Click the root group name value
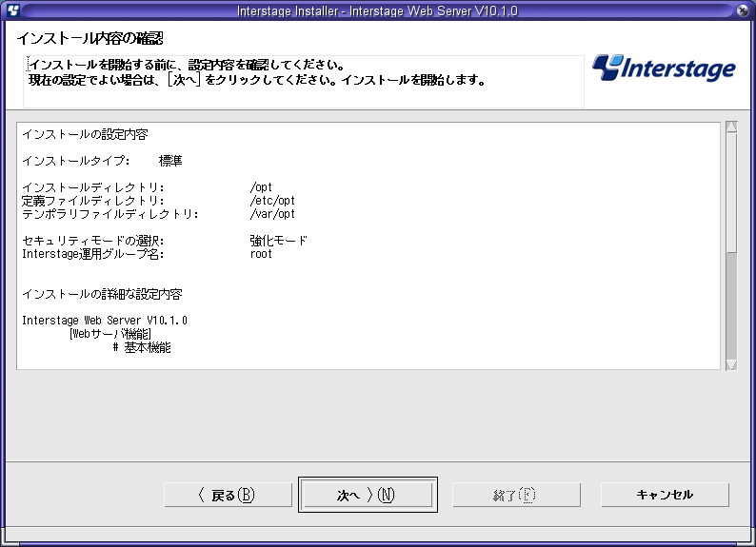 [261, 254]
